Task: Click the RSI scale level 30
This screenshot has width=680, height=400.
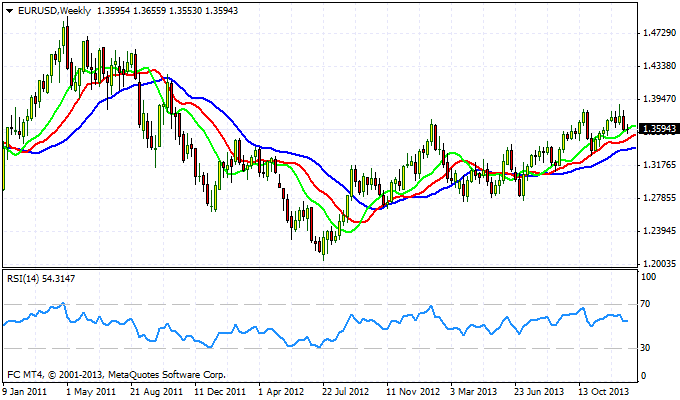Action: tap(646, 348)
